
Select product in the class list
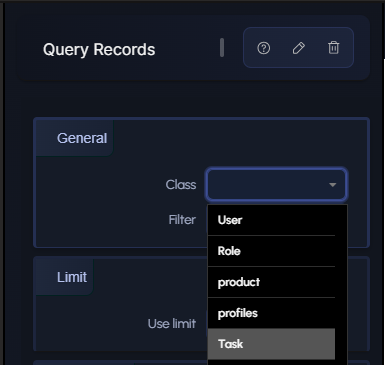271,282
